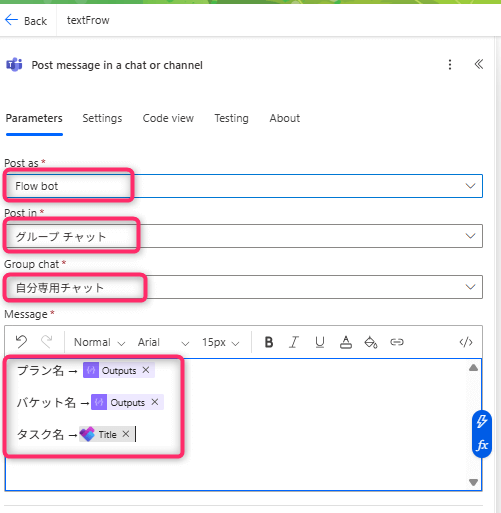501x513 pixels.
Task: Click the グループ チャット value
Action: [61, 237]
